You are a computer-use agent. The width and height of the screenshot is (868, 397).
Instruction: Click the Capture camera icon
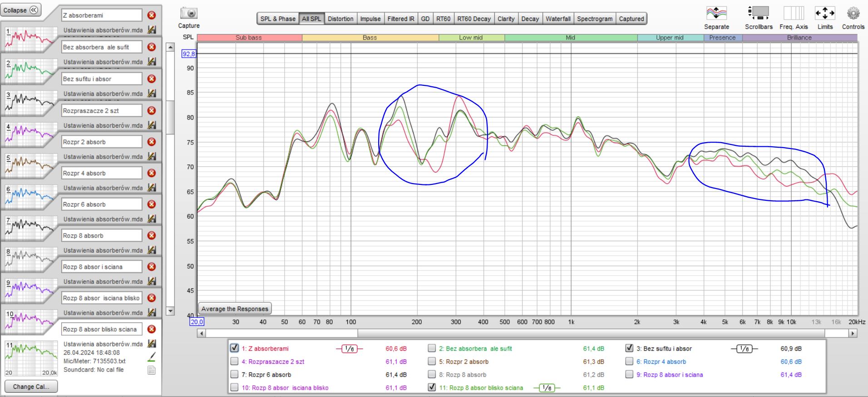coord(189,13)
